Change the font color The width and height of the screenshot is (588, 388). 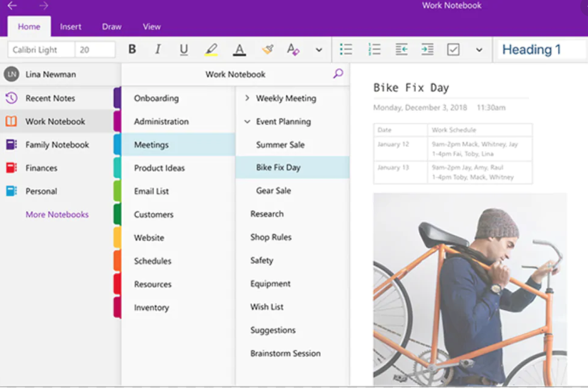coord(239,50)
